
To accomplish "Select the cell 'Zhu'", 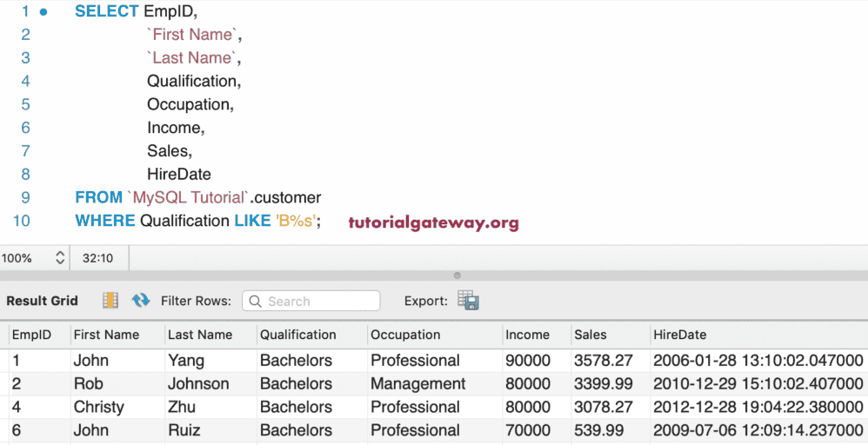I will [182, 407].
